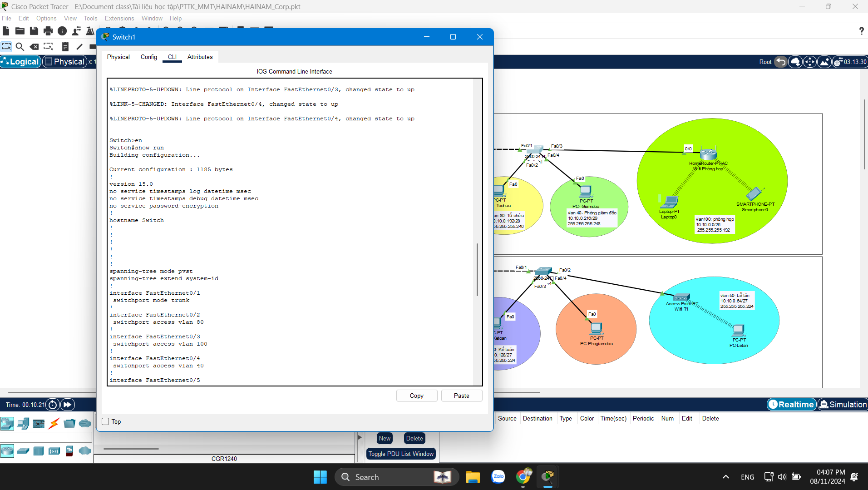Select Components category icon
This screenshot has width=868, height=490.
(x=39, y=424)
